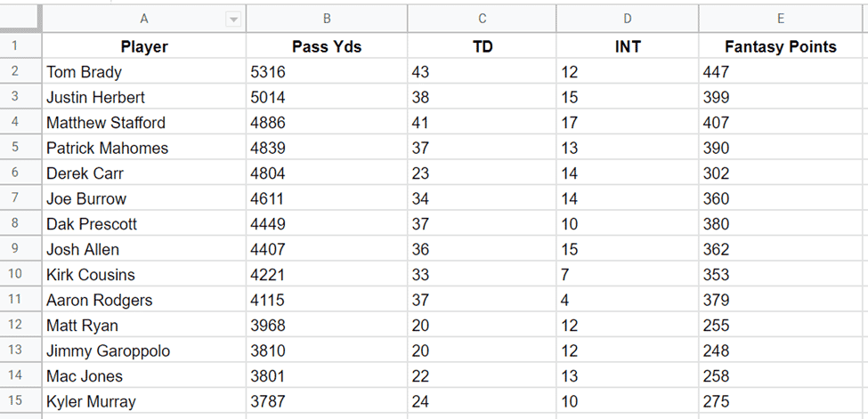Click row 15 header number

20,401
